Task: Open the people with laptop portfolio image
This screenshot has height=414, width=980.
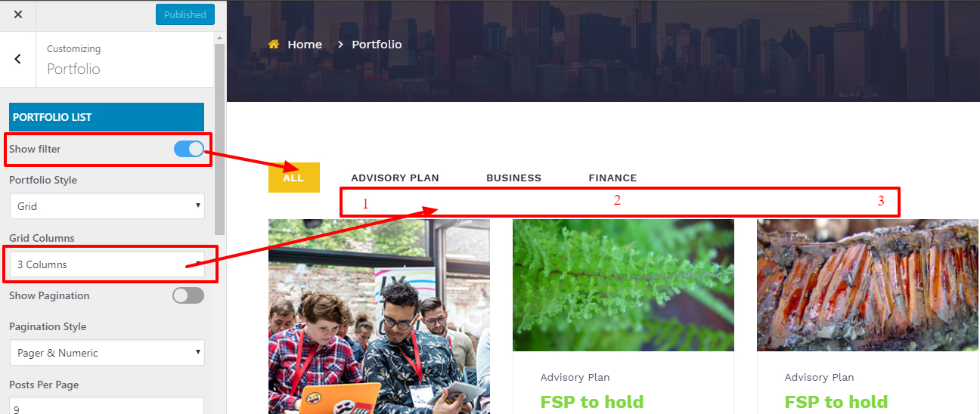Action: coord(379,317)
